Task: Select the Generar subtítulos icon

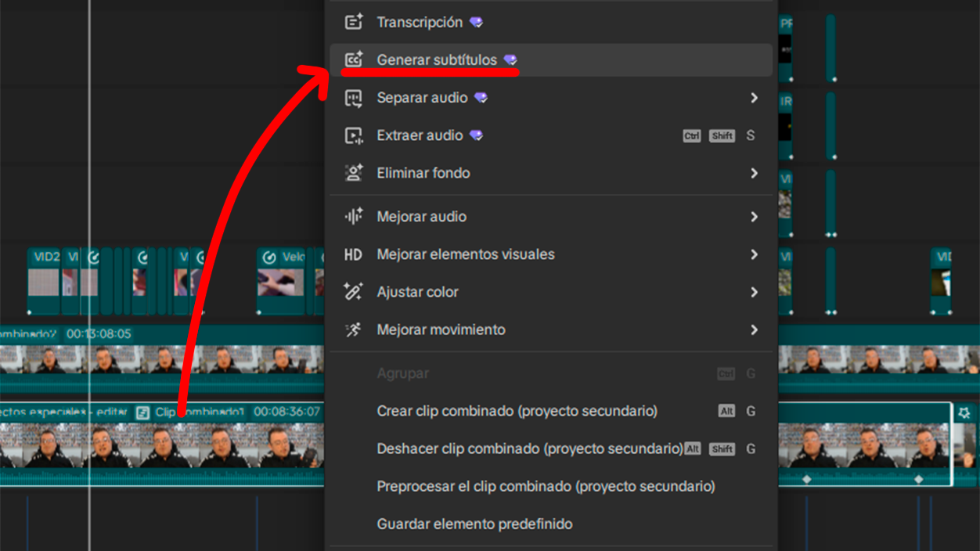Action: coord(353,59)
